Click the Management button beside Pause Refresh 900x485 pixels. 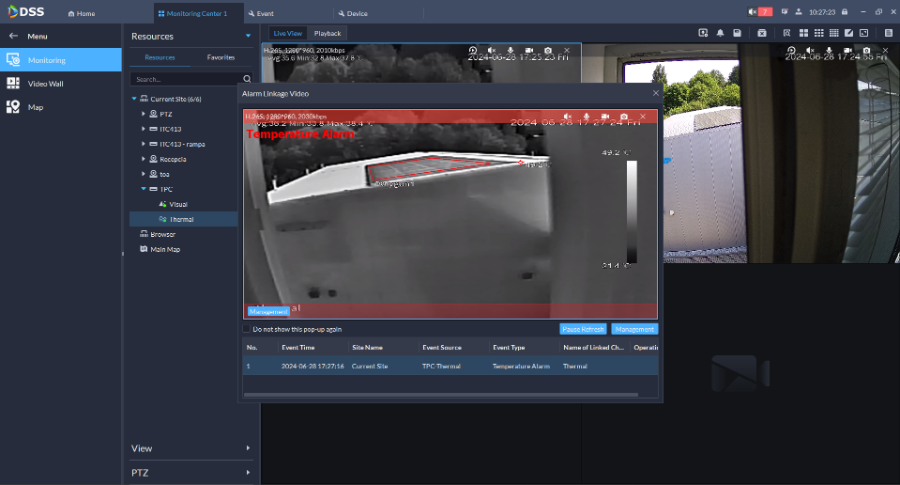pos(634,329)
